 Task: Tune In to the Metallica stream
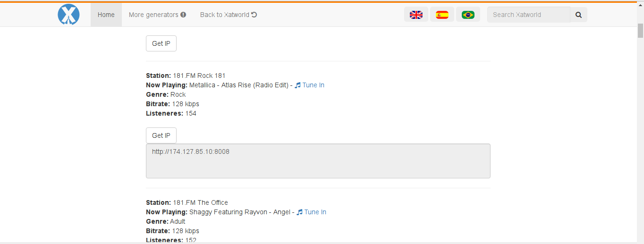[x=313, y=85]
